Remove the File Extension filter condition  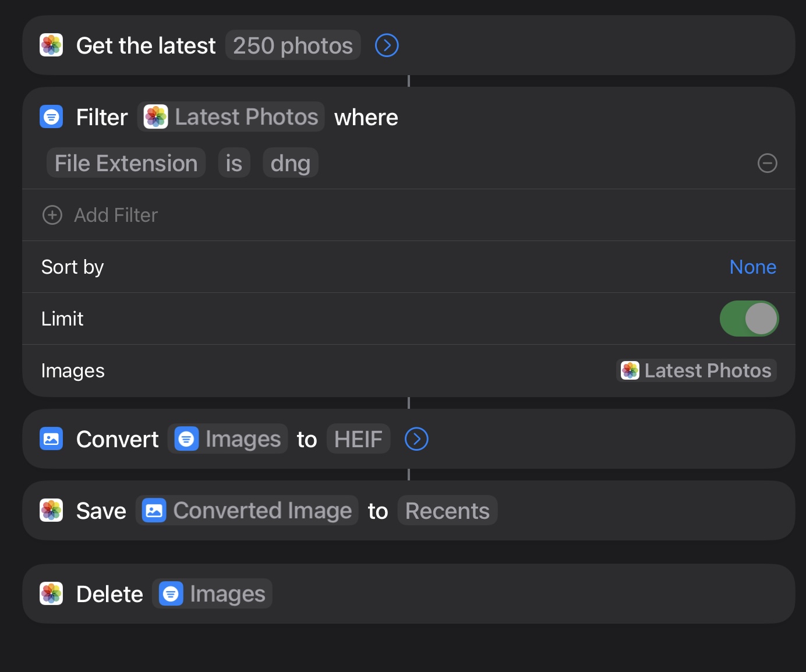click(x=767, y=163)
